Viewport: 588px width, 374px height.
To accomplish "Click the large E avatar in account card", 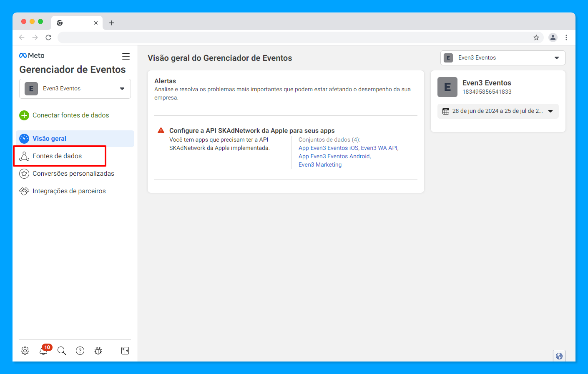I will click(x=447, y=87).
